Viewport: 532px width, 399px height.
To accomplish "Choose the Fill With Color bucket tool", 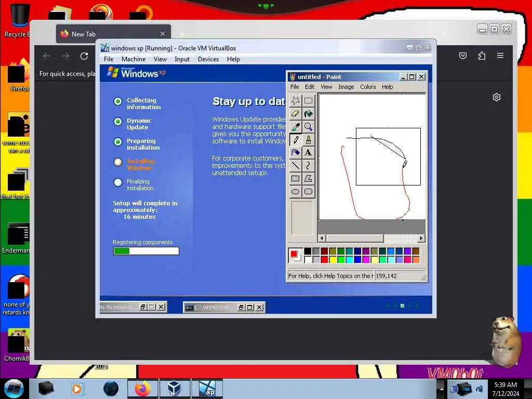I will (308, 114).
